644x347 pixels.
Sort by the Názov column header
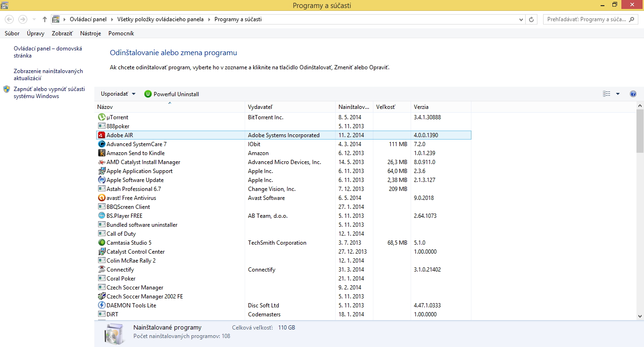tap(170, 107)
